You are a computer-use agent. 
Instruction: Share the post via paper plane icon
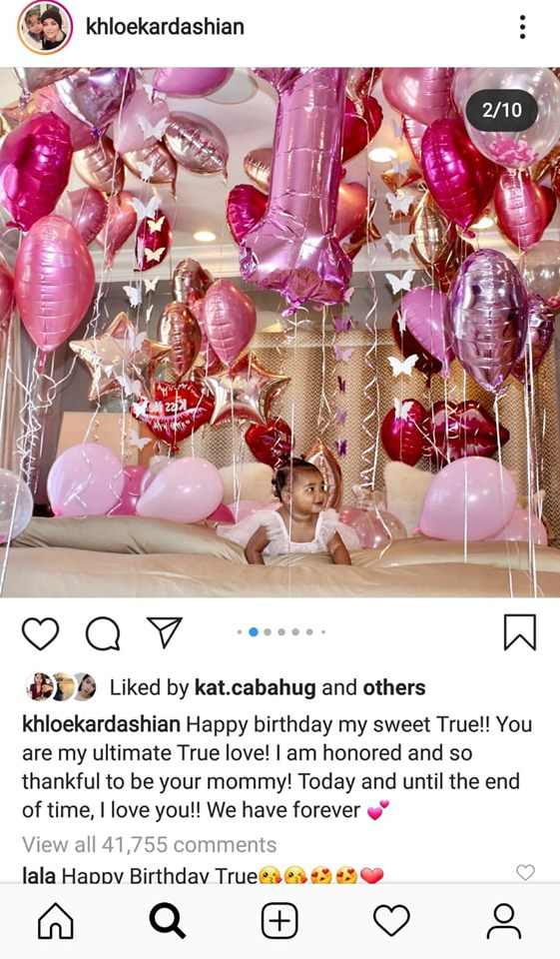coord(165,631)
